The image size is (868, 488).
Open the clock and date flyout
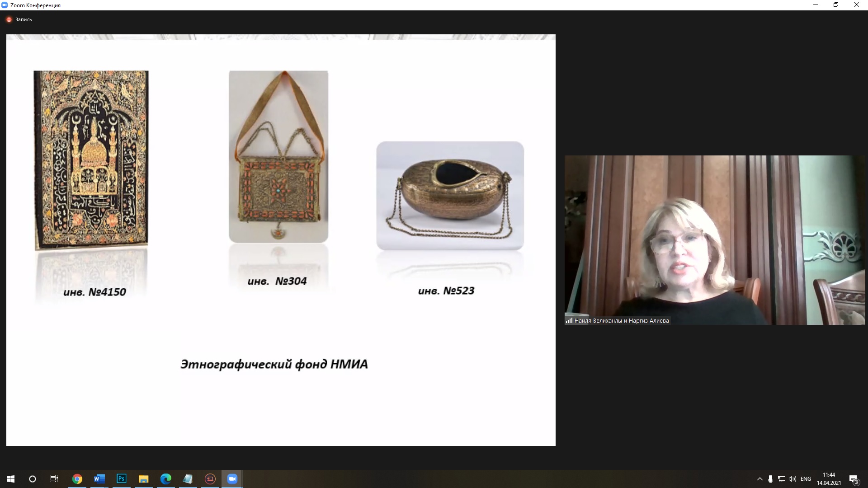tap(829, 479)
